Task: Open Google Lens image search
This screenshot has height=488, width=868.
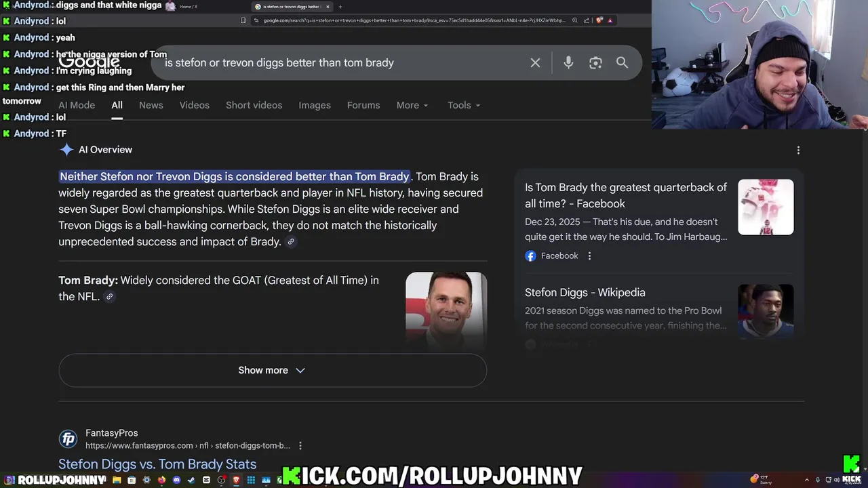Action: [x=595, y=62]
